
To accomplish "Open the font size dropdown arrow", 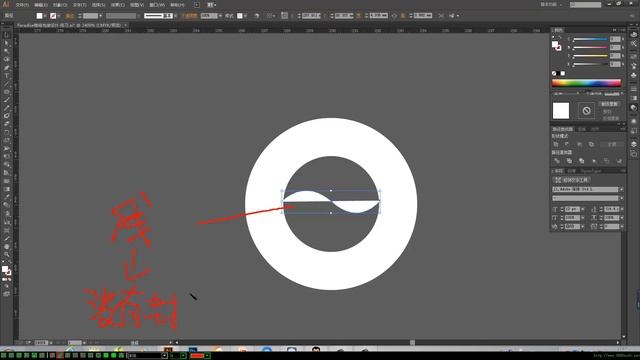I will tap(582, 209).
